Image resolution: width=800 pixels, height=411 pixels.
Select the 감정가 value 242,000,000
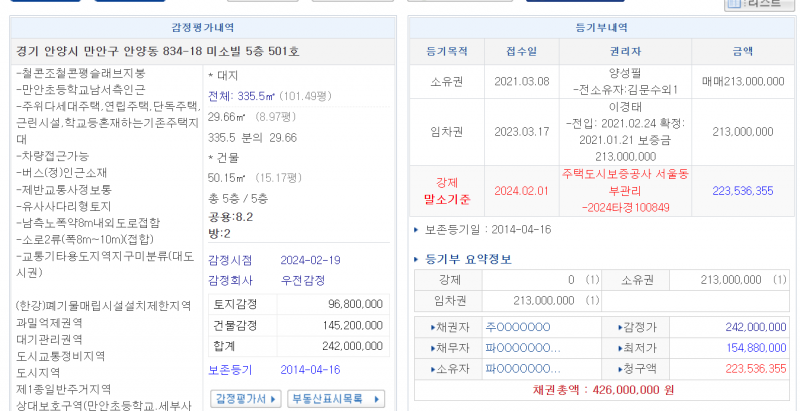coord(743,327)
